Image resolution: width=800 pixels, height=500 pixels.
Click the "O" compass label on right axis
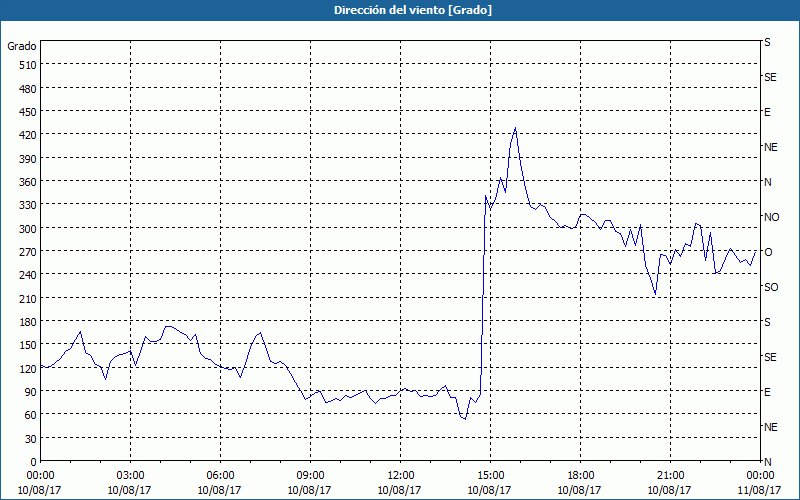(x=768, y=252)
